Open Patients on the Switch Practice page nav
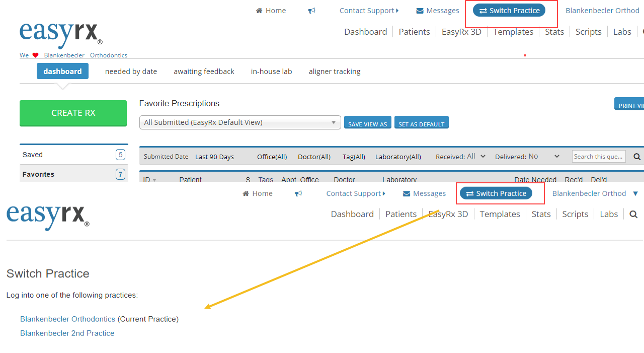 click(401, 214)
